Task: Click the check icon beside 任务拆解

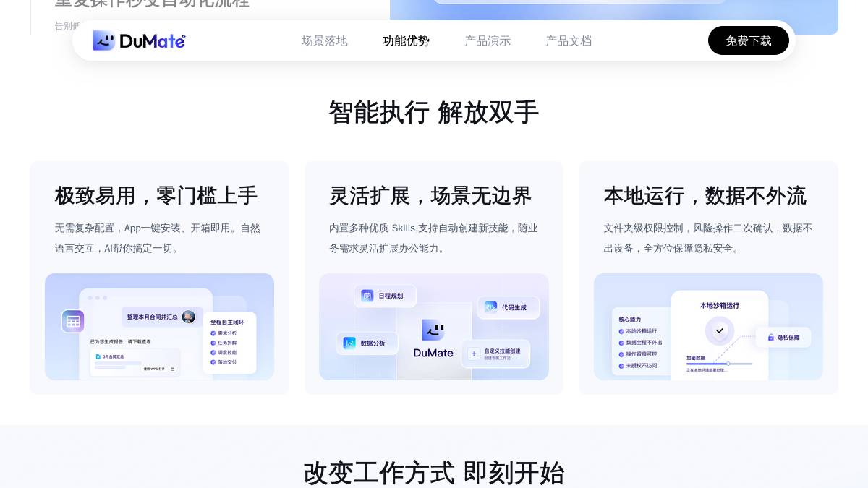Action: (x=213, y=343)
